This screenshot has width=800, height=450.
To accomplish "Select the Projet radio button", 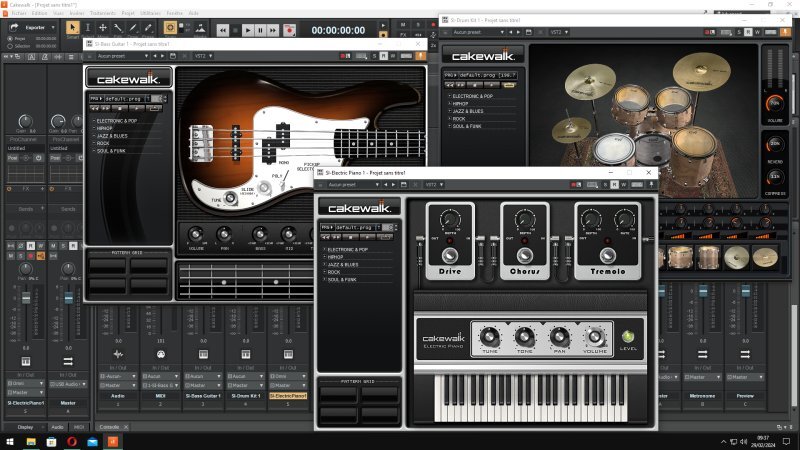I will 10,39.
